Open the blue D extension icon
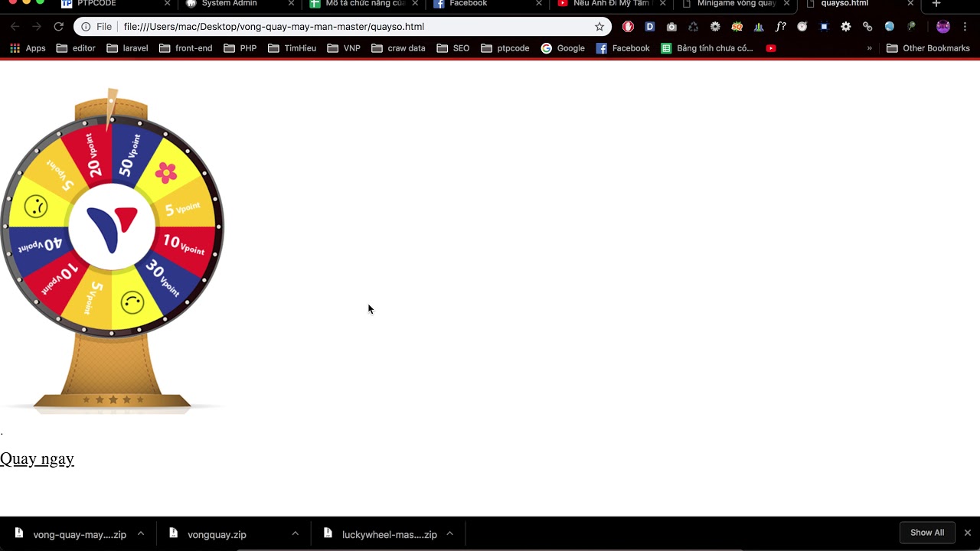 (x=650, y=27)
